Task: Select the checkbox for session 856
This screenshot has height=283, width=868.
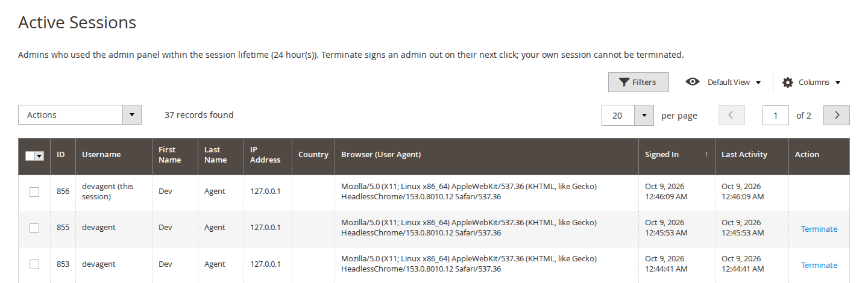Action: tap(34, 191)
